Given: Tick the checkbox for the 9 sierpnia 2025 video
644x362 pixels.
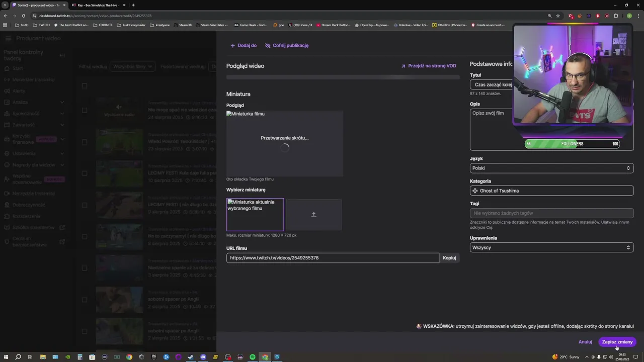Looking at the screenshot, I should [85, 205].
